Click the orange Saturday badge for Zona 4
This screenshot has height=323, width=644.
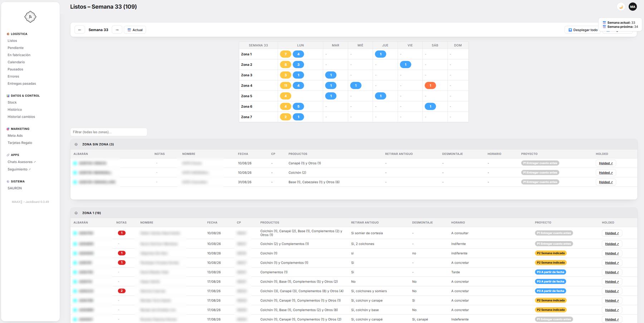pos(430,85)
